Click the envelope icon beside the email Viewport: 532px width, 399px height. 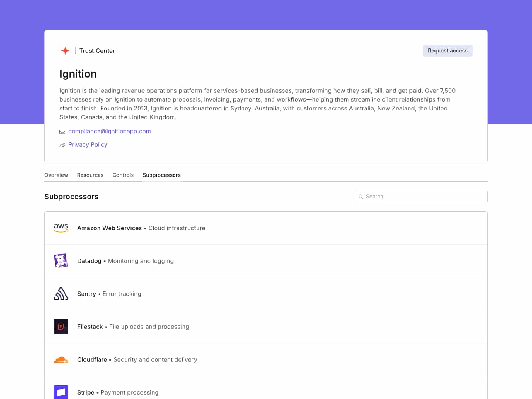point(62,132)
